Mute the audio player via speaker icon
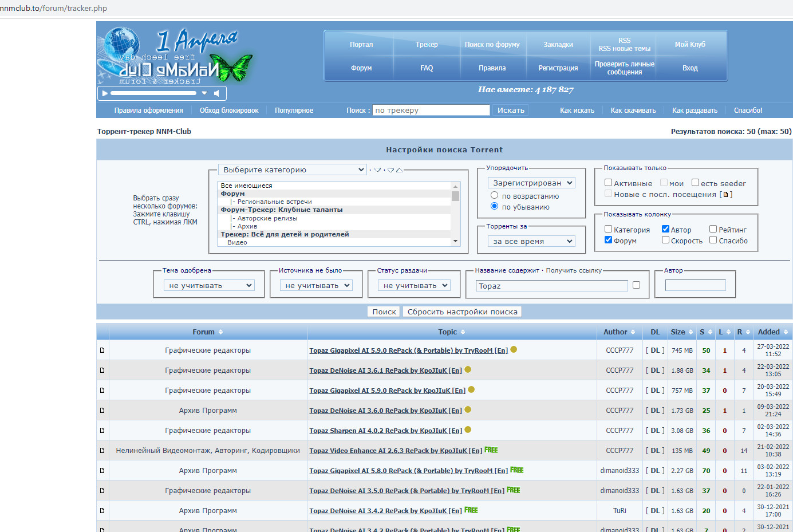Image resolution: width=793 pixels, height=532 pixels. [x=216, y=93]
